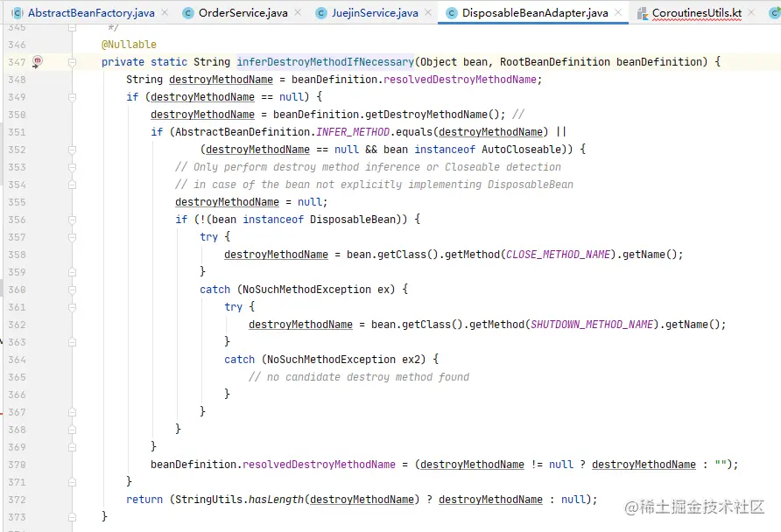
Task: Toggle the fold end marker at line 369
Action: tap(72, 447)
